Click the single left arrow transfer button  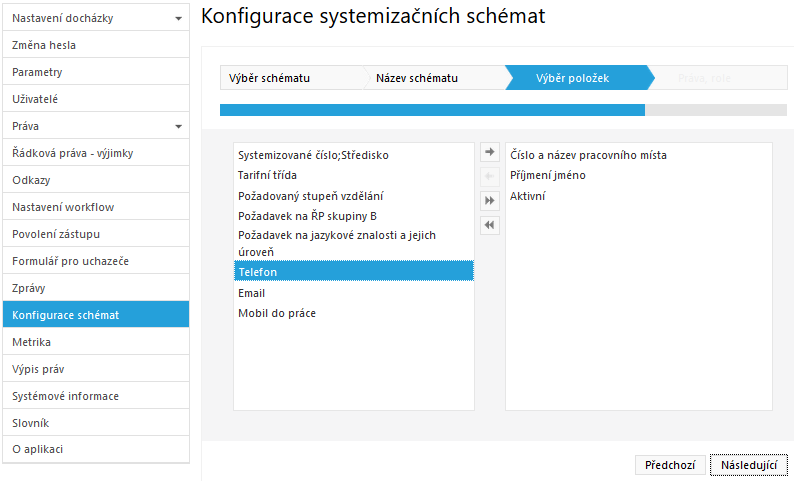pyautogui.click(x=490, y=176)
